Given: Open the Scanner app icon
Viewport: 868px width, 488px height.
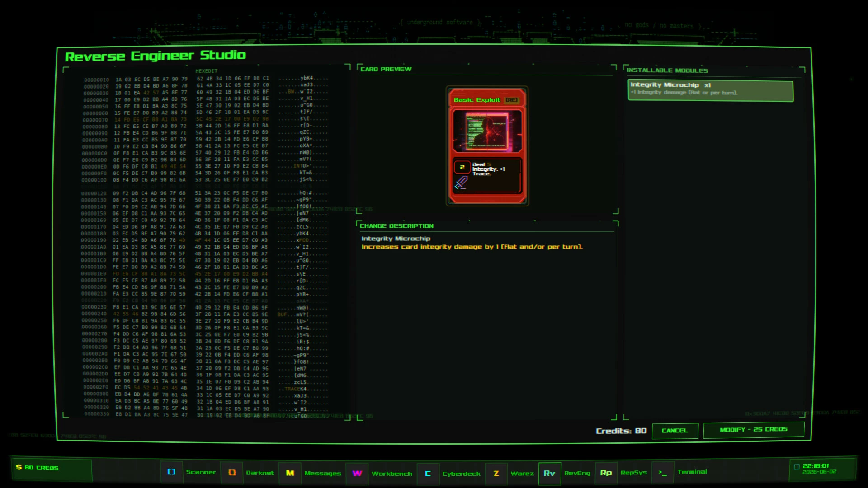Looking at the screenshot, I should (172, 472).
